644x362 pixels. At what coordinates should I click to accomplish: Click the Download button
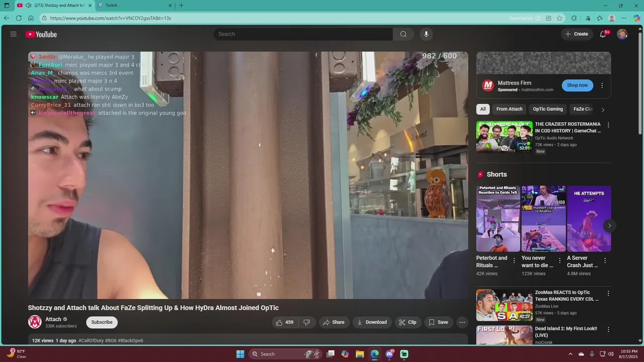[372, 322]
